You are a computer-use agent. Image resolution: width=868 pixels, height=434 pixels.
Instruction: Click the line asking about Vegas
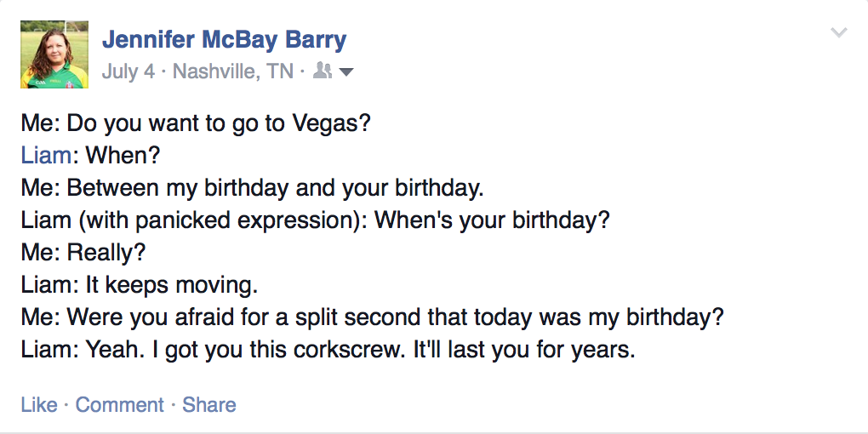[196, 123]
